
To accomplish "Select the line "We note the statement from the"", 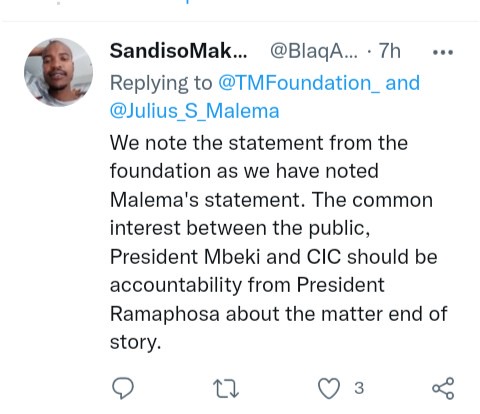I will [259, 143].
